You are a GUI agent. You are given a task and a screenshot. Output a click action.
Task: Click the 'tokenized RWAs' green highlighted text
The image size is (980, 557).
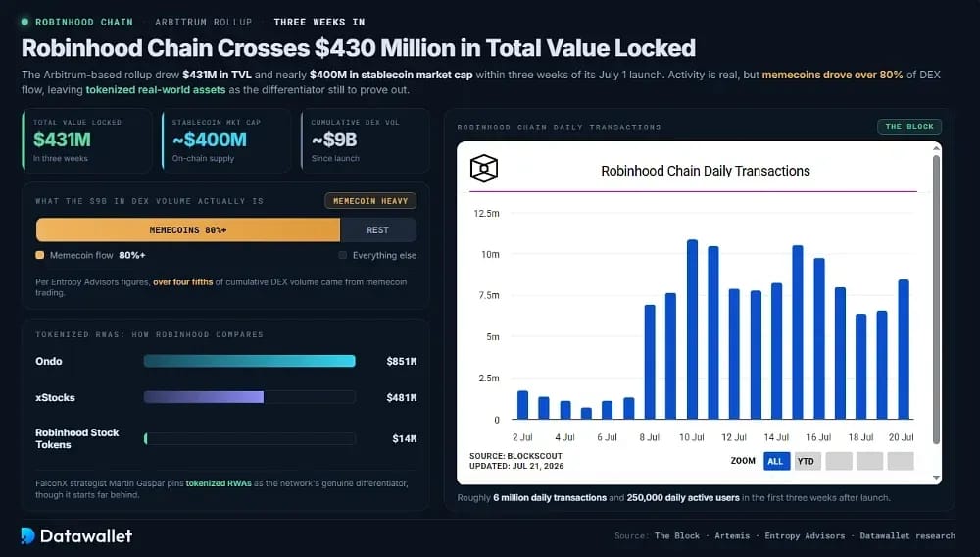click(x=219, y=483)
